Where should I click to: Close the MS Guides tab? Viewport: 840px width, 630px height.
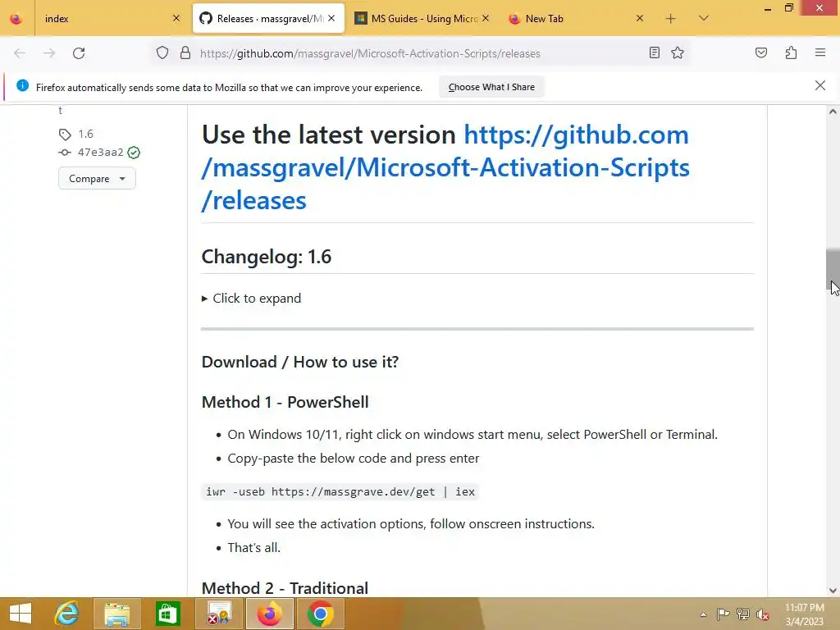(x=486, y=19)
